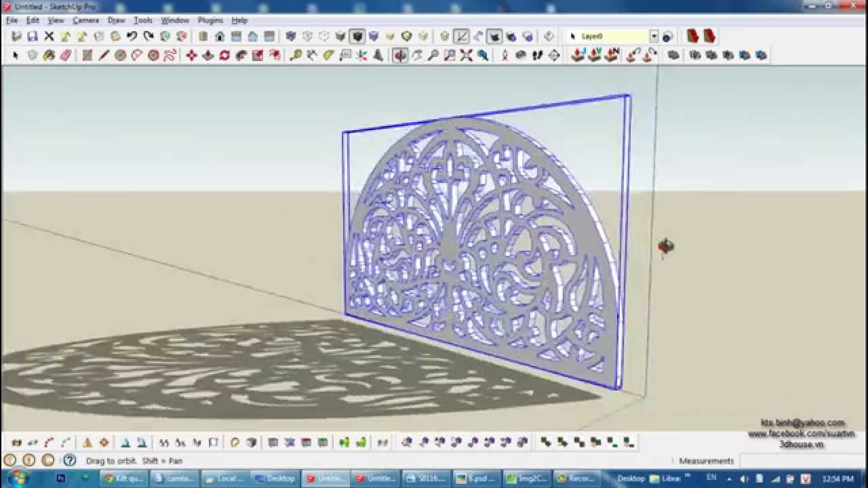Choose the Circle drawing tool
868x488 pixels.
tap(120, 56)
